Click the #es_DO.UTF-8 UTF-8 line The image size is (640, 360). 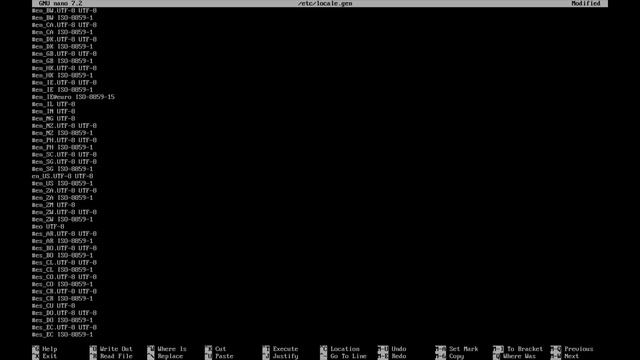(64, 313)
